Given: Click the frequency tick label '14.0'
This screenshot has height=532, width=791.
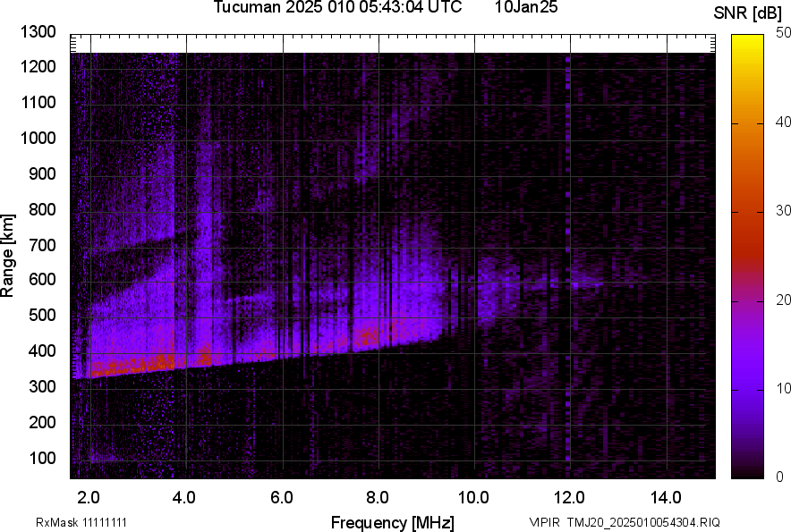Looking at the screenshot, I should (x=666, y=498).
